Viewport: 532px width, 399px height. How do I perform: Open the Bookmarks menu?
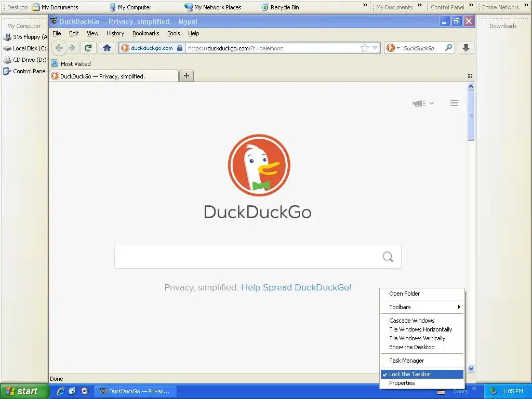coord(145,33)
